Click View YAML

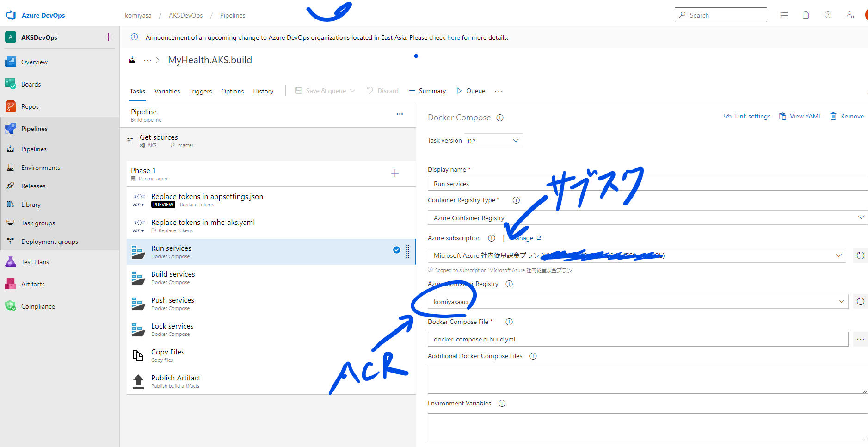tap(800, 116)
